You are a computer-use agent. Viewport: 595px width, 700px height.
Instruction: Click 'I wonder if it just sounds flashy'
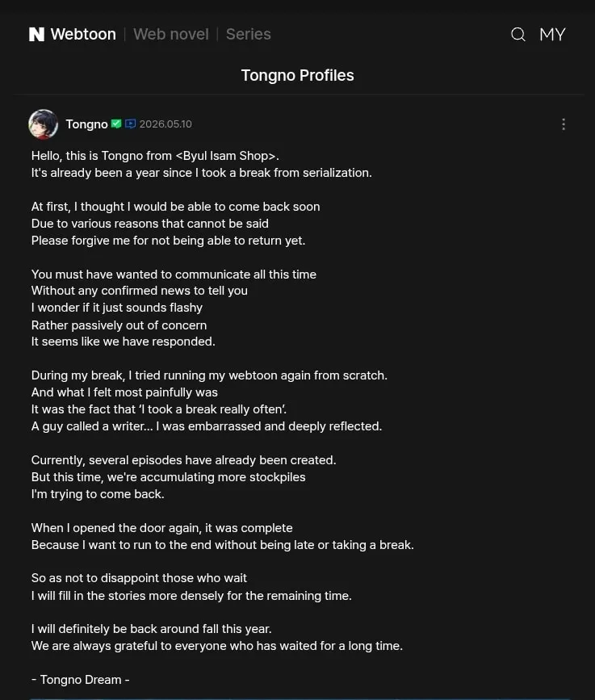tap(117, 308)
